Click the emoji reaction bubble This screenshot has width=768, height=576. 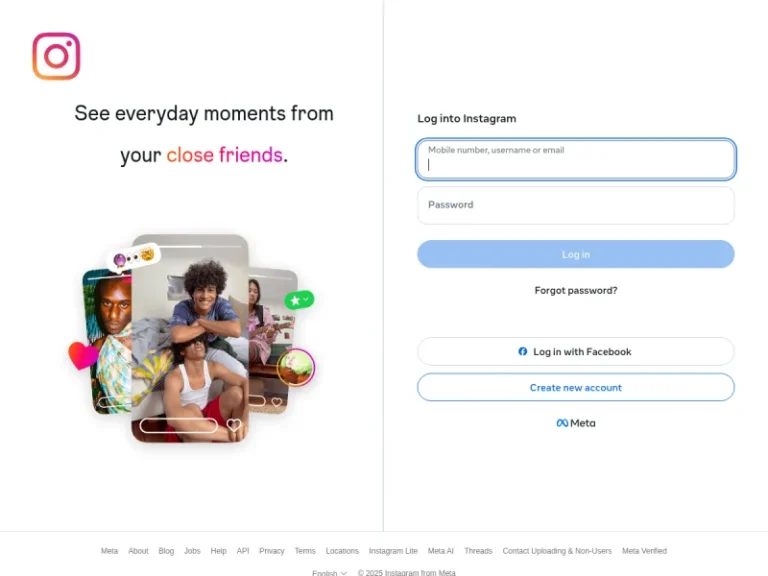pos(133,256)
